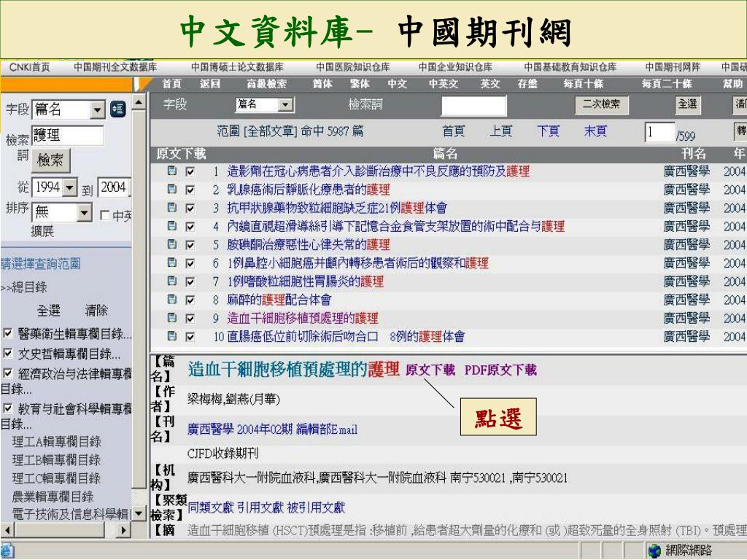Open the 中国博硕士论文数据库 tab
The height and width of the screenshot is (560, 747).
point(237,67)
